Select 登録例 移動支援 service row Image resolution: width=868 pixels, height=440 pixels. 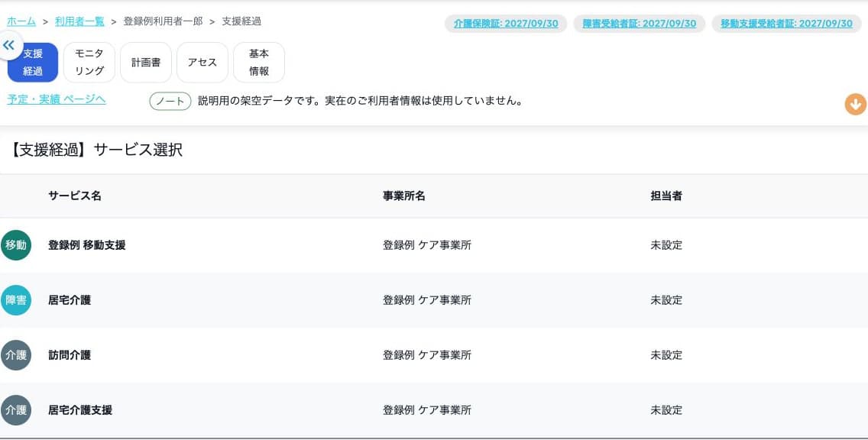(x=434, y=245)
